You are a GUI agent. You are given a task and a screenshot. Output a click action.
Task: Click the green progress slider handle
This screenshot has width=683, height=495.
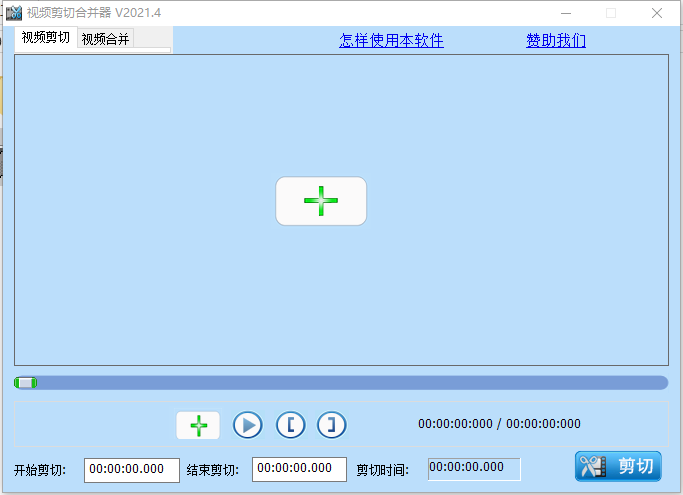tap(25, 383)
